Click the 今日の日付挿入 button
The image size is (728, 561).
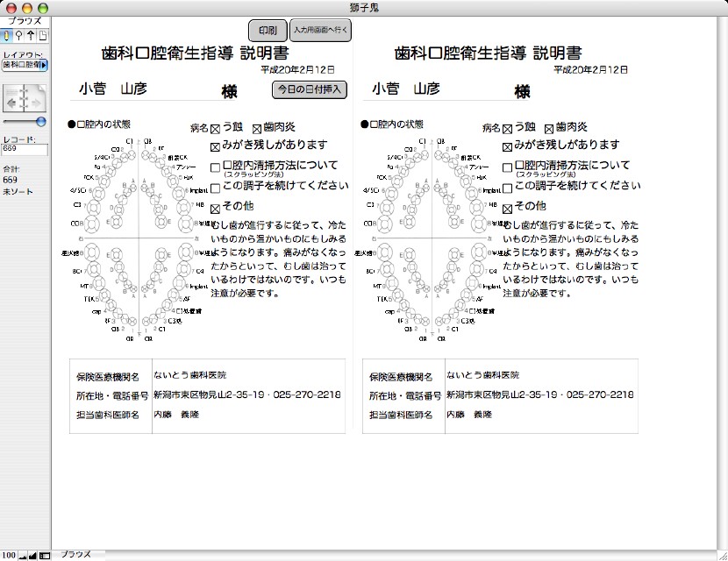[310, 89]
